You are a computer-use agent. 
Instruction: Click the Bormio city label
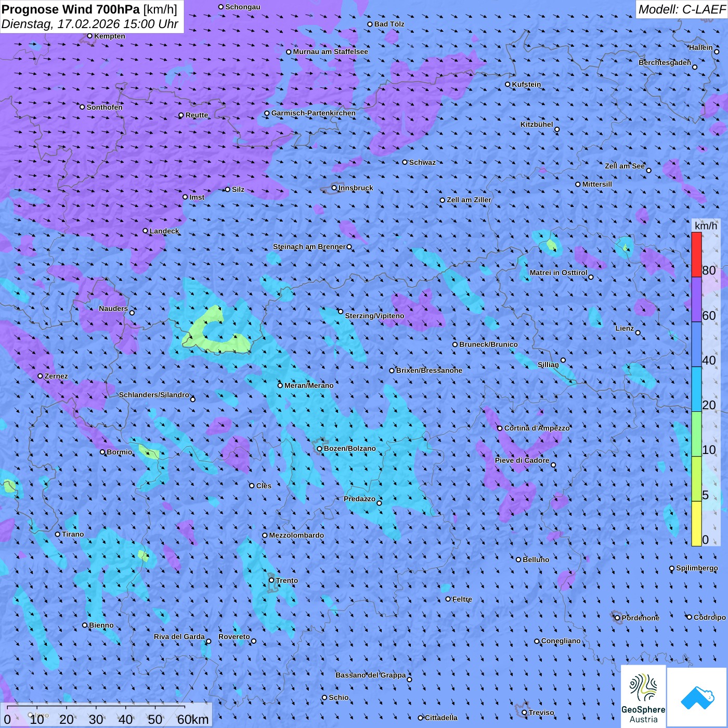click(x=119, y=452)
